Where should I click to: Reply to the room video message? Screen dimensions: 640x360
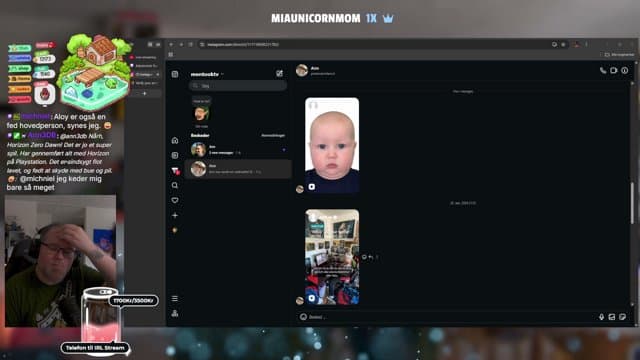[371, 257]
